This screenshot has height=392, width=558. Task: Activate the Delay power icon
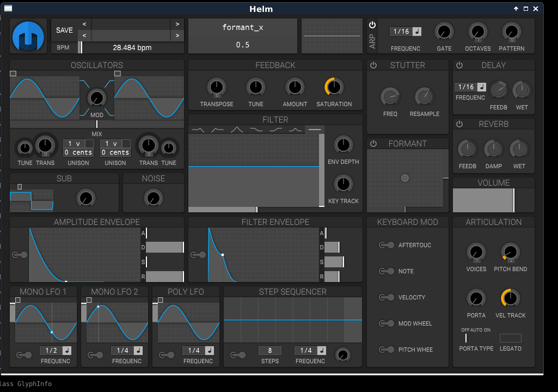pyautogui.click(x=459, y=65)
